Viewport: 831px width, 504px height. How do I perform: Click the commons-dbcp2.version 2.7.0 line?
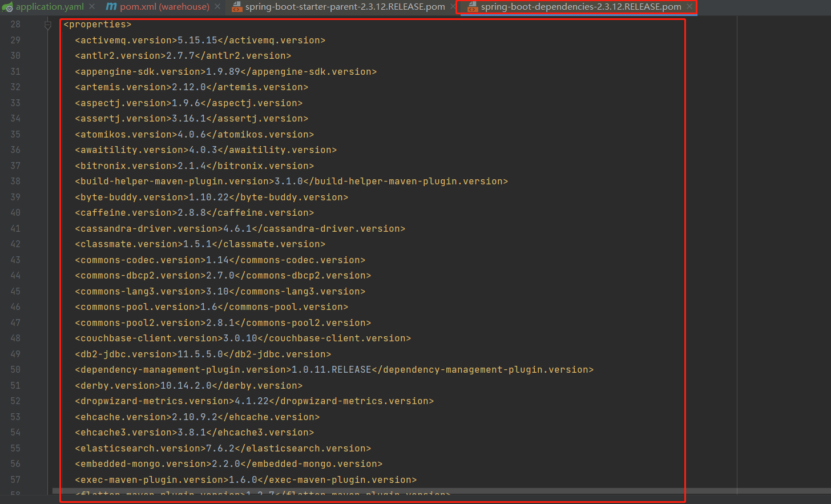pyautogui.click(x=223, y=276)
